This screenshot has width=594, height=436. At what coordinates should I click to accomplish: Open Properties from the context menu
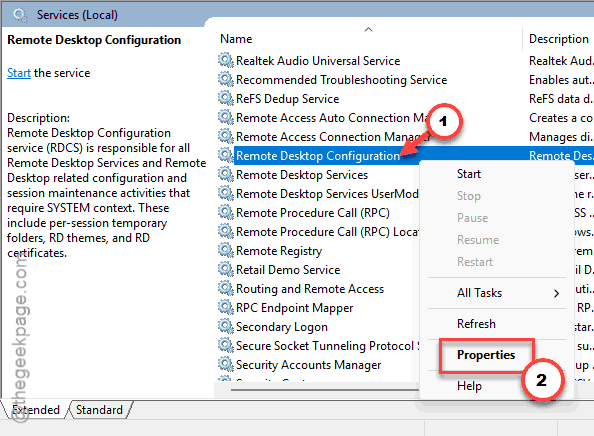pyautogui.click(x=486, y=355)
